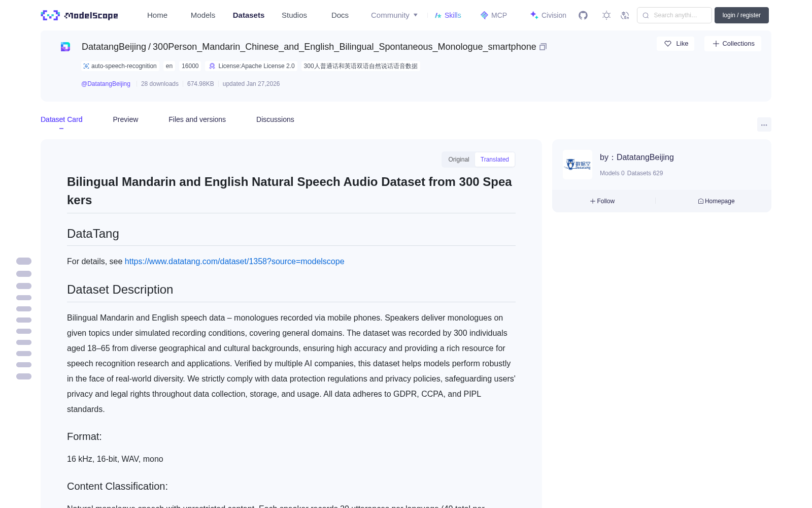Click the 'by：DatatangBeijing' publisher name
The image size is (812, 508).
(637, 157)
